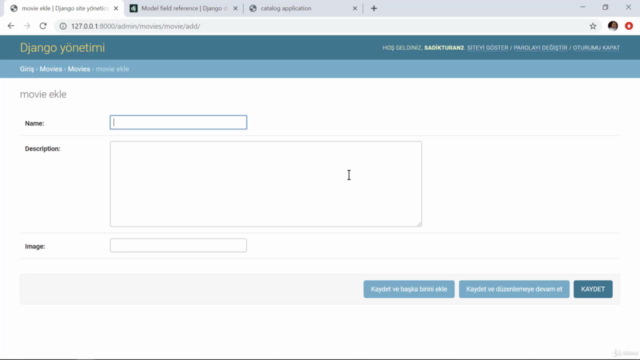Switch to the catalog application tab

pos(303,8)
